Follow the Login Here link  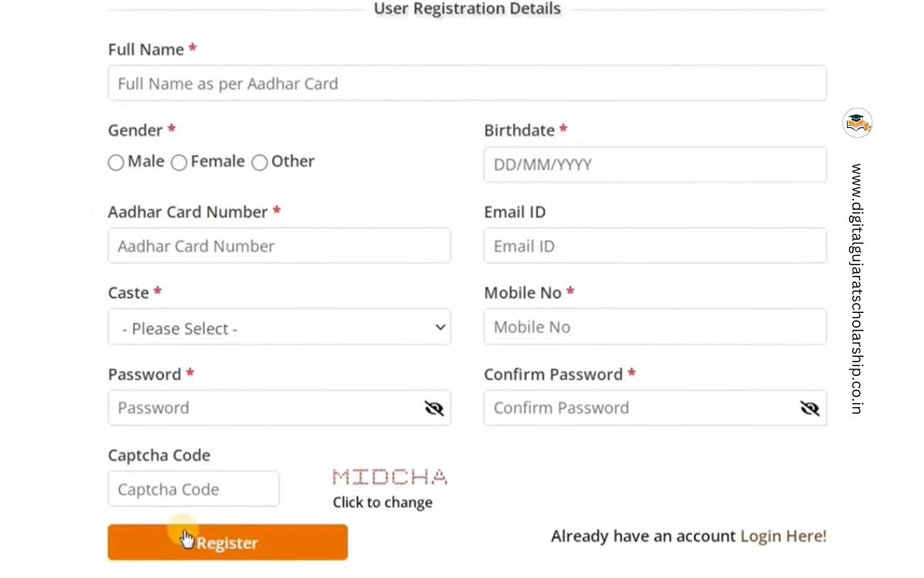[783, 536]
